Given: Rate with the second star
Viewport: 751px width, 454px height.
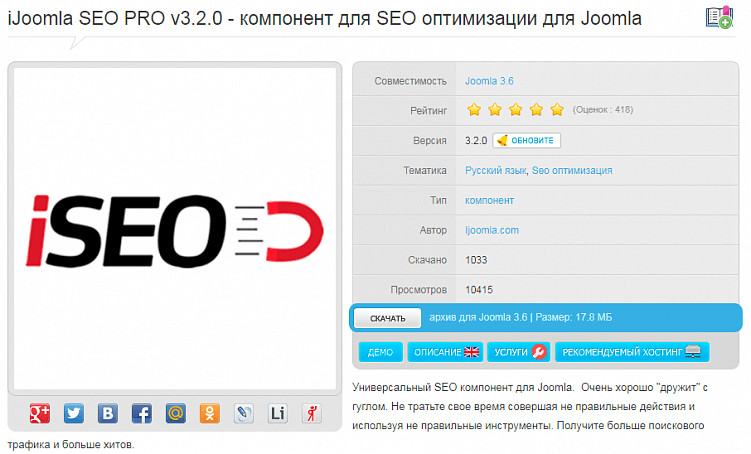Looking at the screenshot, I should 495,110.
